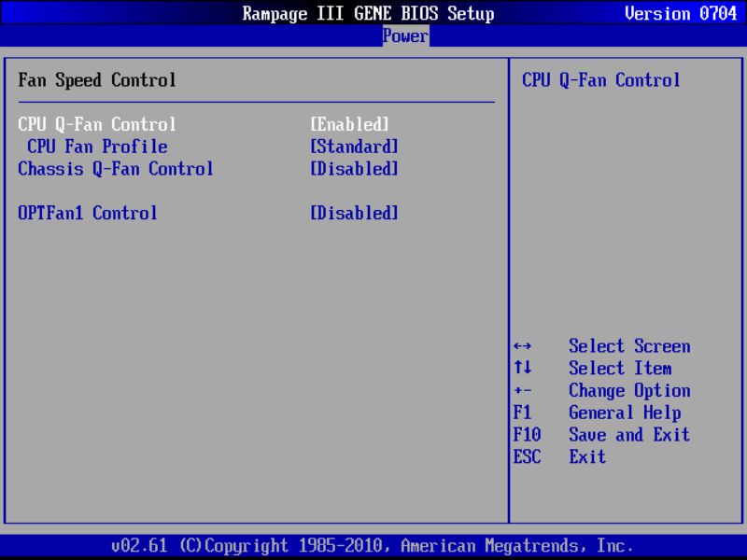Image resolution: width=747 pixels, height=560 pixels.
Task: Click the Change Option legend entry
Action: [x=629, y=390]
